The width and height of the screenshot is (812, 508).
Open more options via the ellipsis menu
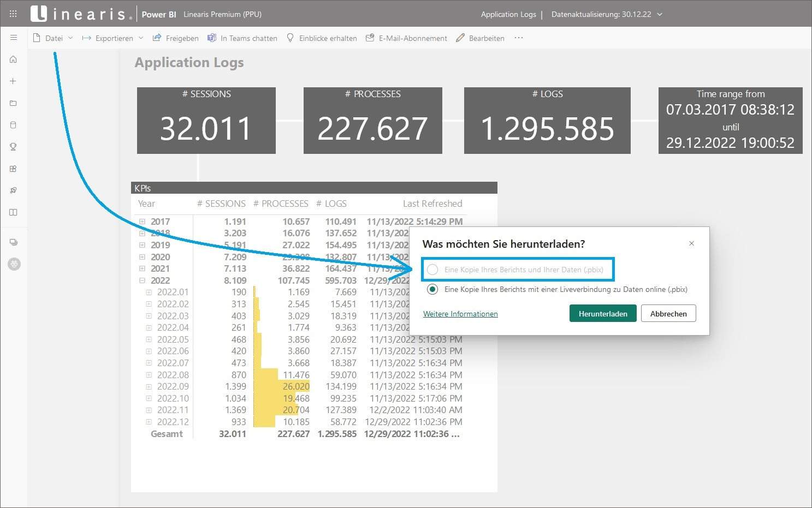(x=518, y=38)
